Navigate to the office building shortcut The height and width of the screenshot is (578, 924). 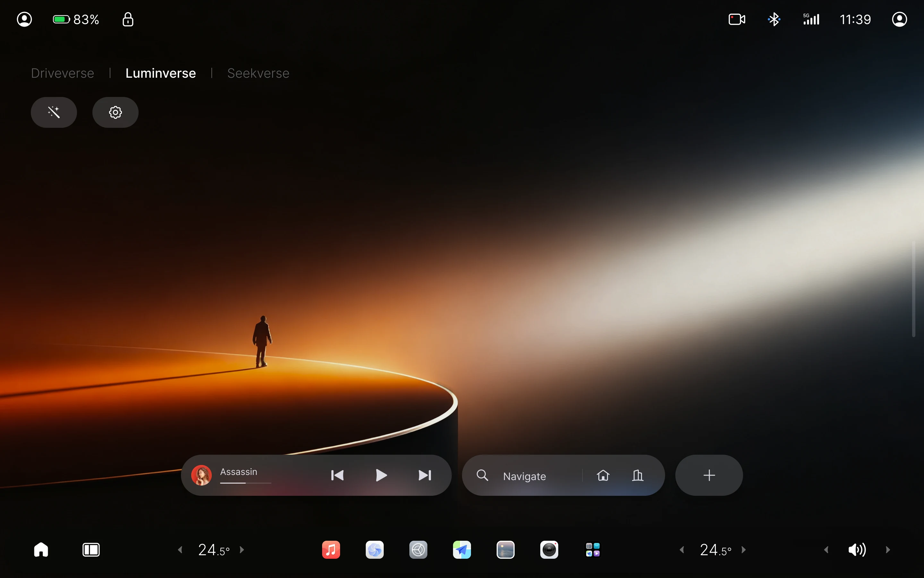point(637,475)
